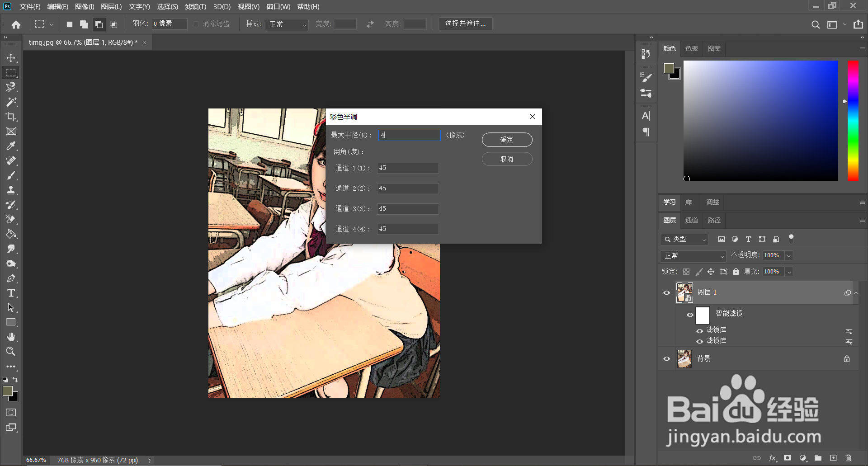Screen dimensions: 868x466
Task: Select the Eraser tool
Action: [x=11, y=220]
